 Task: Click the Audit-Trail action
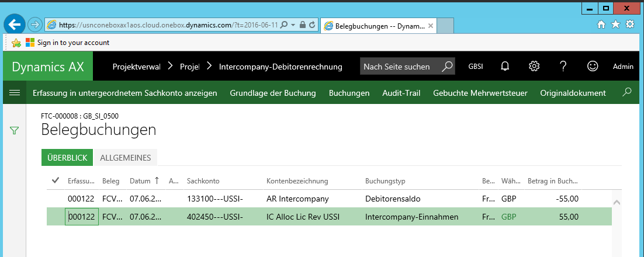(401, 93)
